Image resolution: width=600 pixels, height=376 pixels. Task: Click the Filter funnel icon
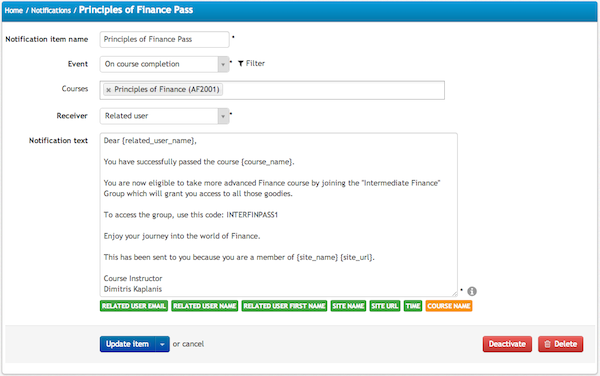coord(241,63)
